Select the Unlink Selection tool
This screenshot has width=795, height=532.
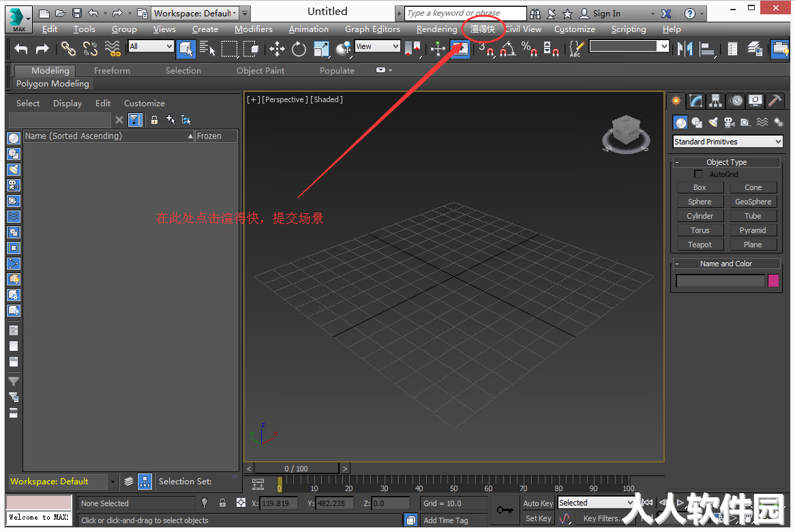[x=90, y=48]
